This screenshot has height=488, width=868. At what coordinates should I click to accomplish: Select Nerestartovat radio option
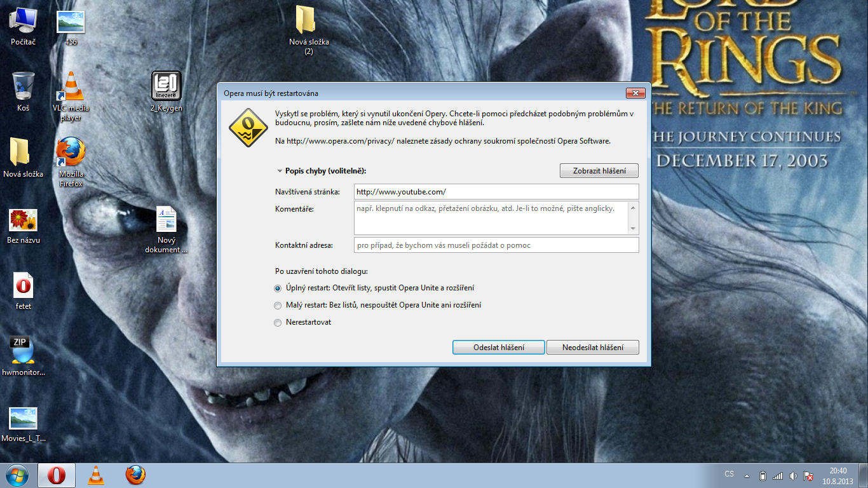click(278, 322)
